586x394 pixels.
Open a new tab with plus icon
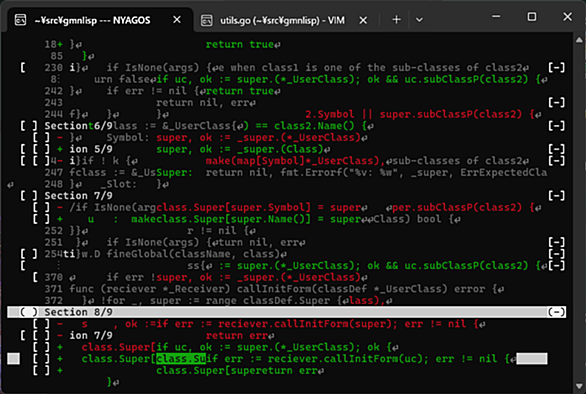click(x=397, y=19)
